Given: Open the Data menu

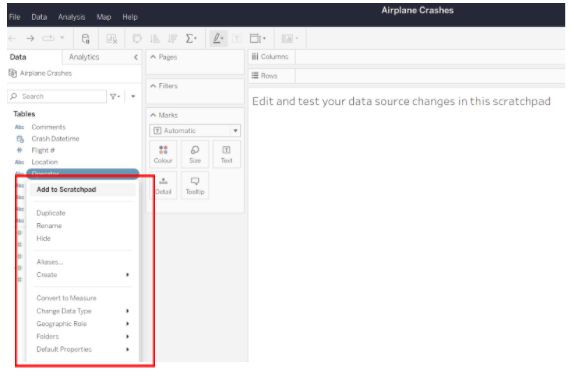Looking at the screenshot, I should [x=39, y=17].
